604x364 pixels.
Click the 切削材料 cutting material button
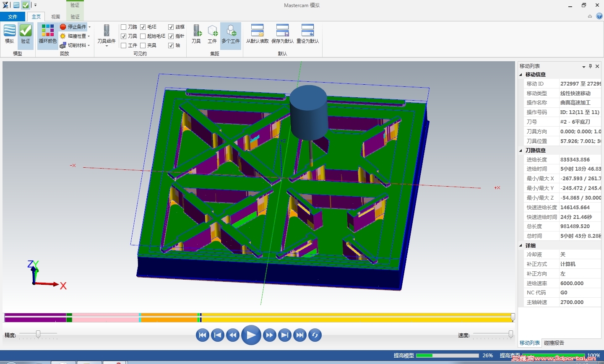pos(73,45)
